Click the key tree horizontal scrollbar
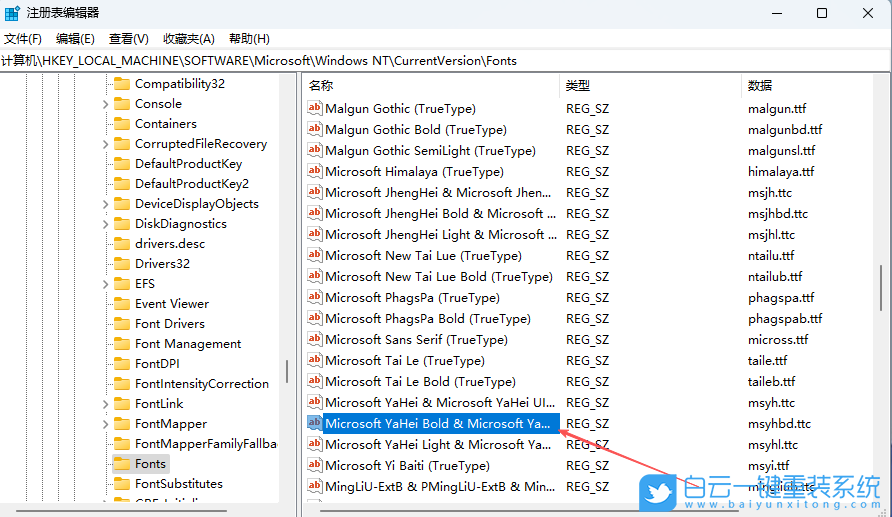 click(121, 511)
